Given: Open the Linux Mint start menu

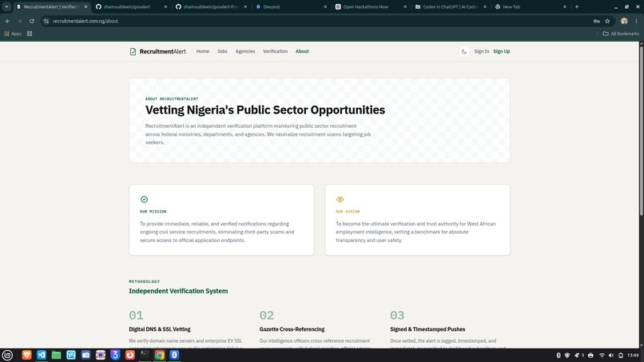Looking at the screenshot, I should click(7, 355).
